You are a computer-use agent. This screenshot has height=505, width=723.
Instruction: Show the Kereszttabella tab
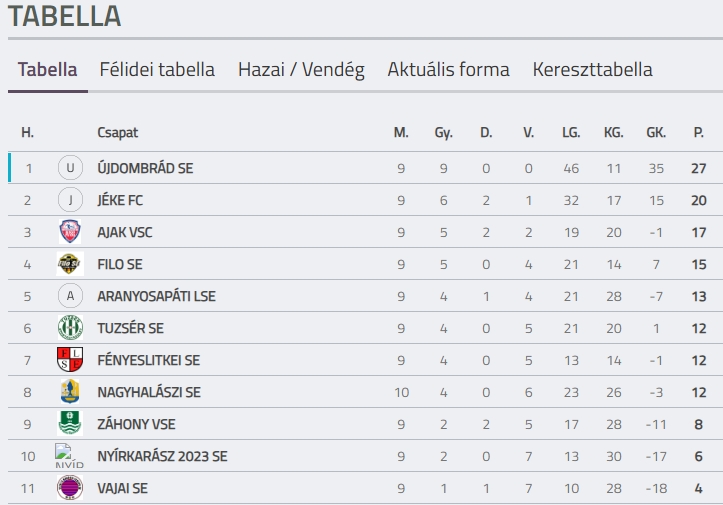[592, 70]
